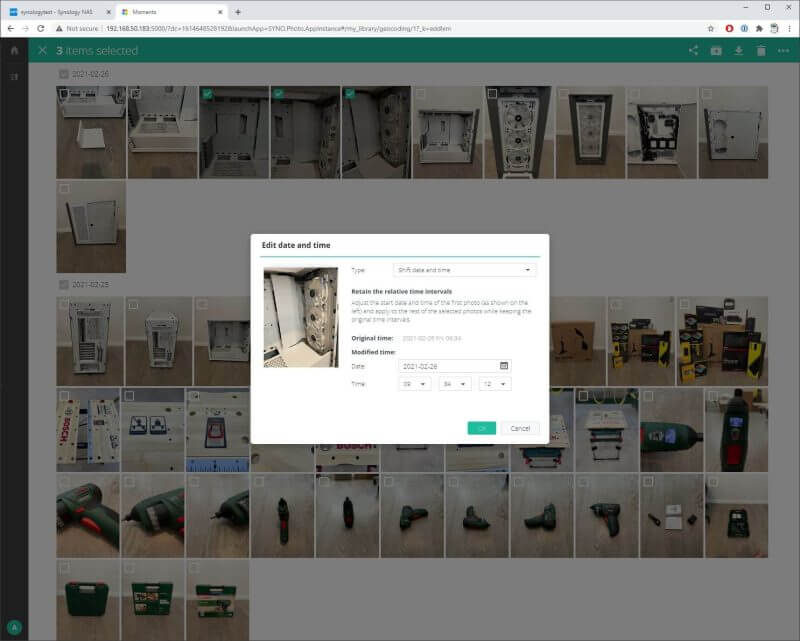Click the modified Date input field
This screenshot has height=641, width=800.
tap(447, 366)
